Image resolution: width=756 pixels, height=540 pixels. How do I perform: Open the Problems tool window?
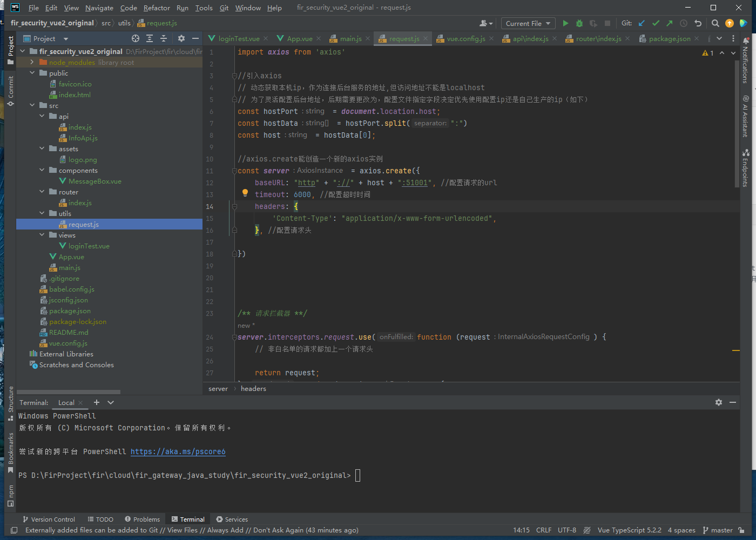click(x=142, y=519)
